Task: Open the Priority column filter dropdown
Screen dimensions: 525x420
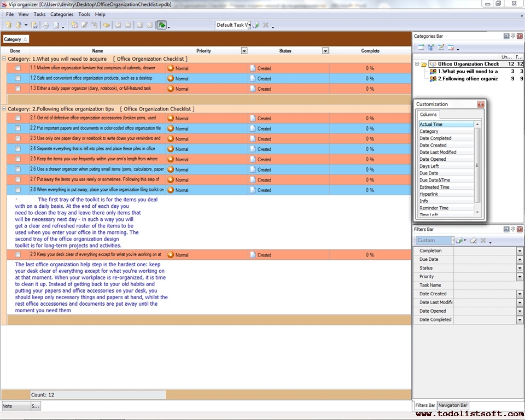Action: [244, 51]
